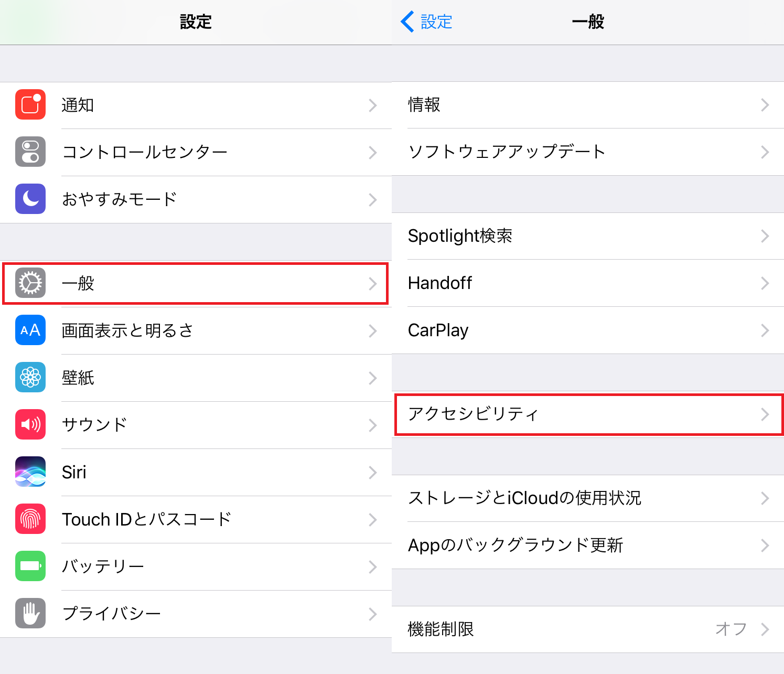Tap the Control Center (コントロールセンター) toggle icon
Viewport: 784px width, 674px height.
point(30,152)
